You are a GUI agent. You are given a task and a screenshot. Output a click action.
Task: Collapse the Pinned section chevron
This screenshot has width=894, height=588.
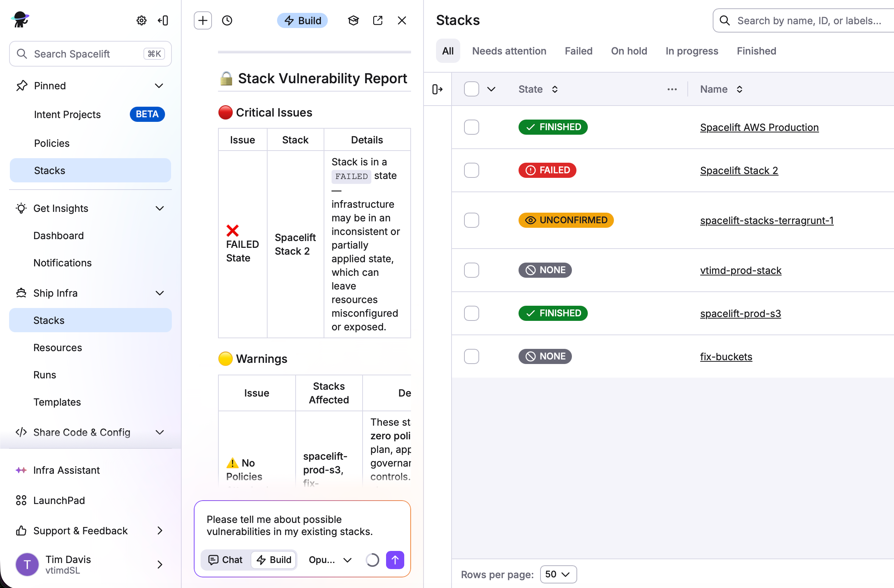pos(159,86)
